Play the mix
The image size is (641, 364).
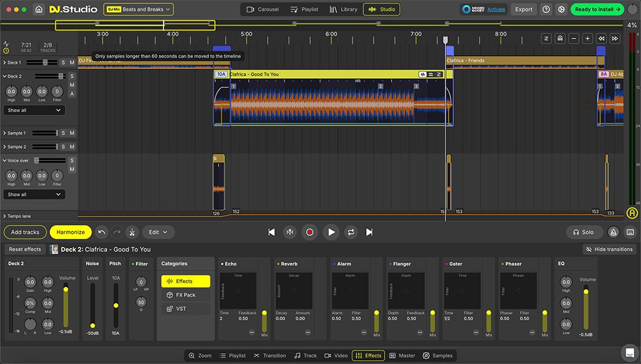pos(331,232)
